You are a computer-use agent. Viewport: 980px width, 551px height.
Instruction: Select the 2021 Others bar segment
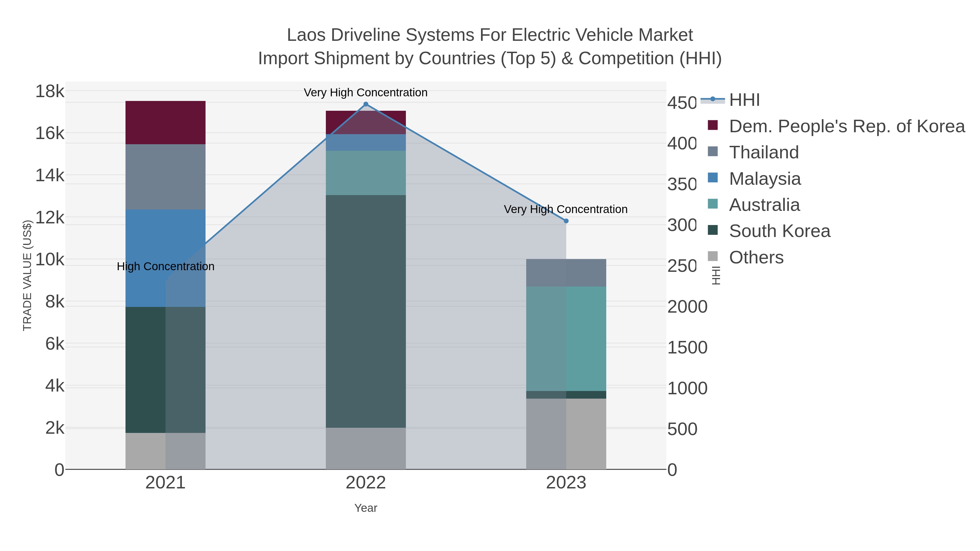click(166, 451)
